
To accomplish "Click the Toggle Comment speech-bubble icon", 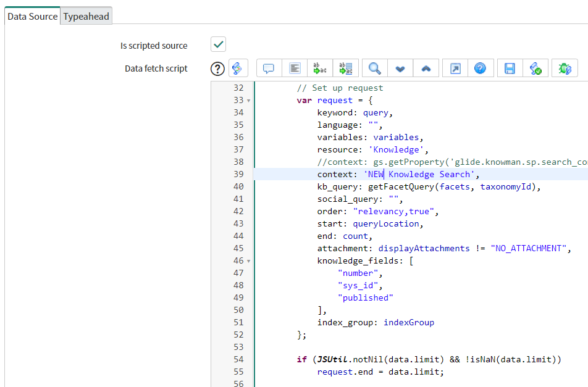I will pos(269,68).
